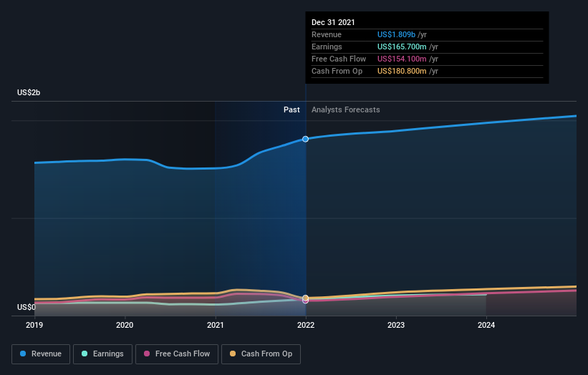Click the 2021 x-axis label

coord(216,325)
